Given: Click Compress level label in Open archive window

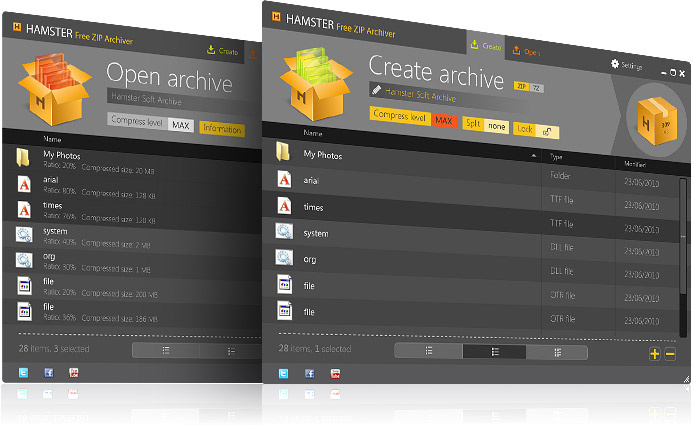Looking at the screenshot, I should click(x=137, y=120).
